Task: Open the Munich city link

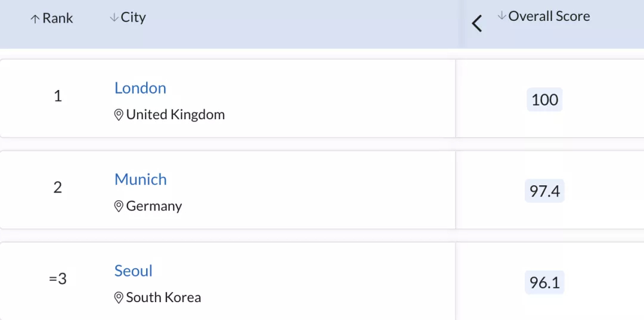Action: pos(141,179)
